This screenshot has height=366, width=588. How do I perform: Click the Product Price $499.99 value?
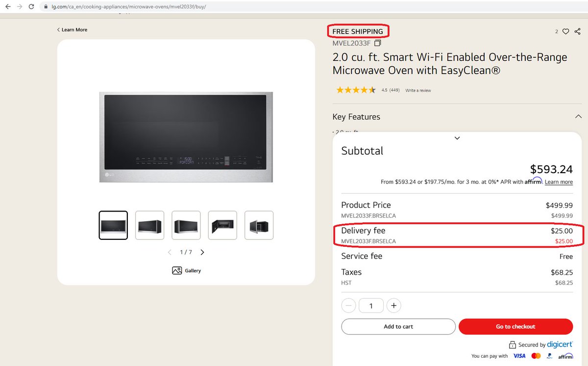559,206
